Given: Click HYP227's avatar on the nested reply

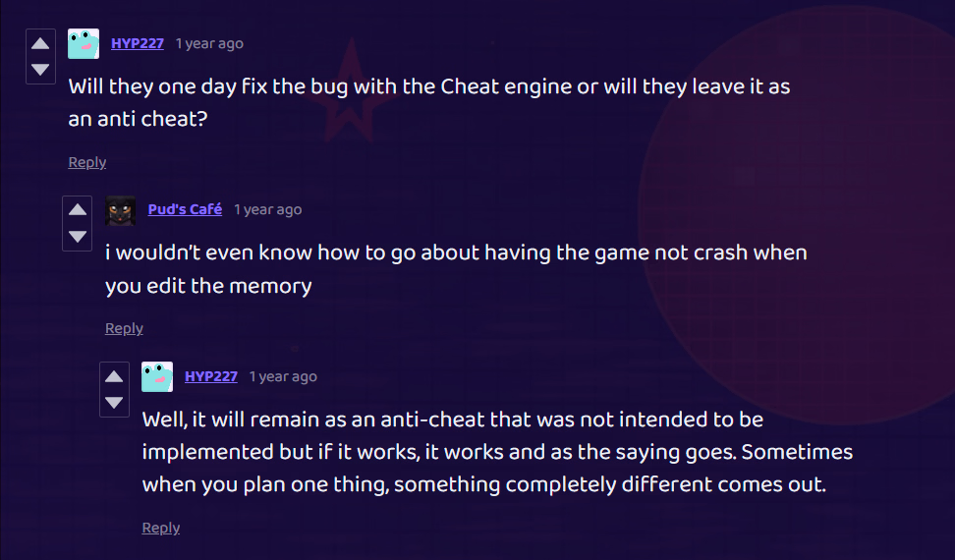Looking at the screenshot, I should click(157, 376).
